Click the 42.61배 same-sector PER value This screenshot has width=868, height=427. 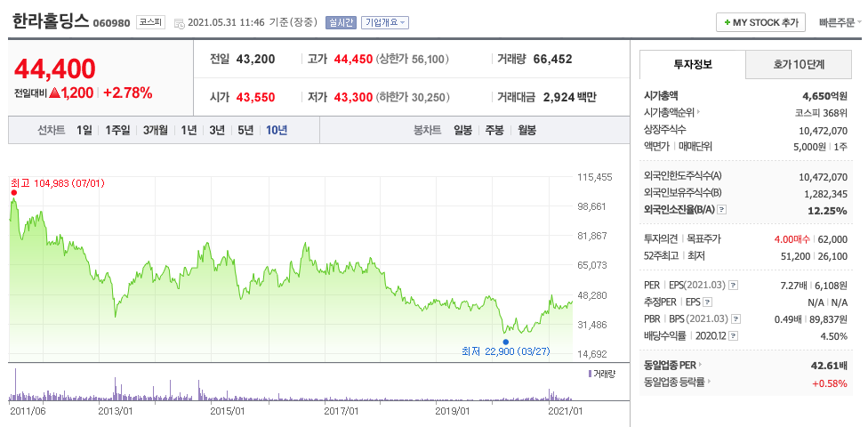point(828,366)
